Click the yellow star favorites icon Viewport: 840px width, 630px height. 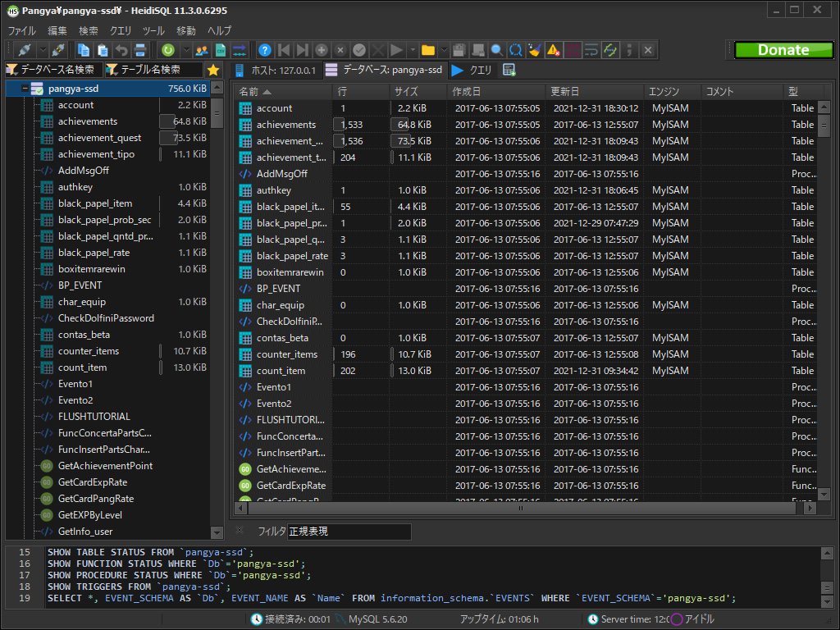[x=213, y=70]
